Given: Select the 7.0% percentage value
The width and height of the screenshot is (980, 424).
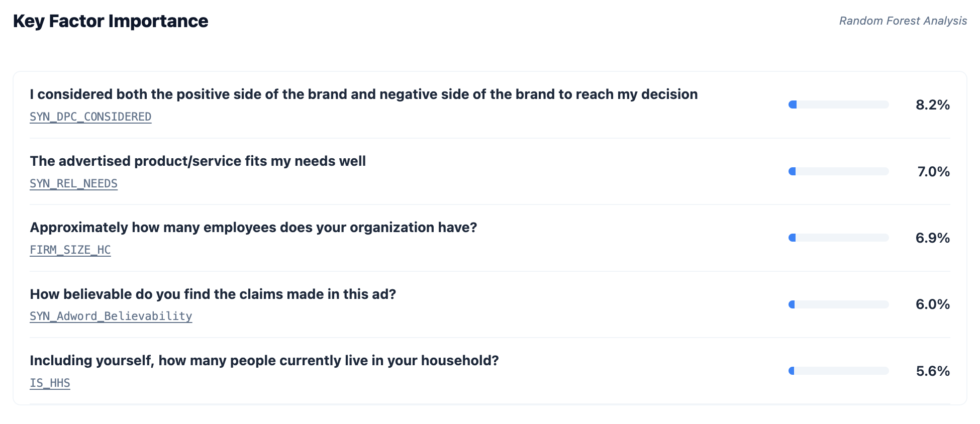Looking at the screenshot, I should coord(933,171).
